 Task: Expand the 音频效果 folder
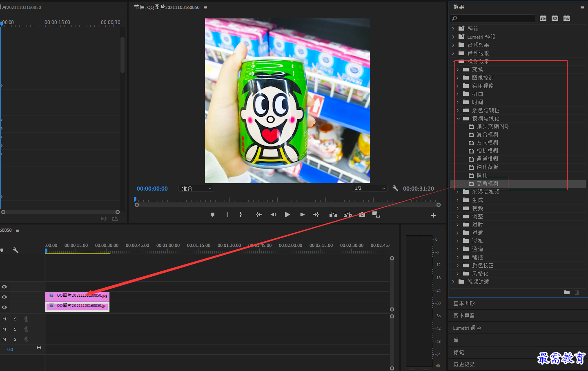(x=453, y=45)
